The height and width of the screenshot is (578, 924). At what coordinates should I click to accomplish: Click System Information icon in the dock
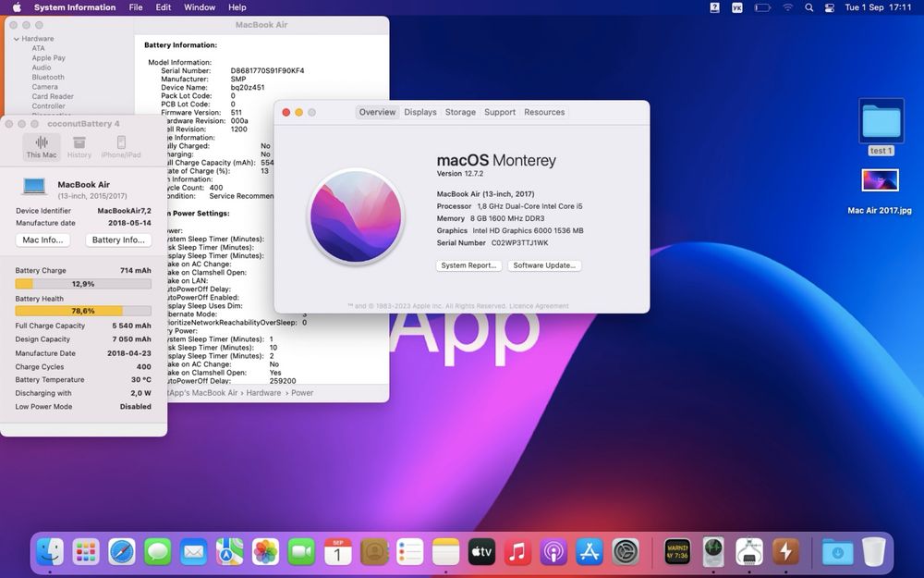749,553
